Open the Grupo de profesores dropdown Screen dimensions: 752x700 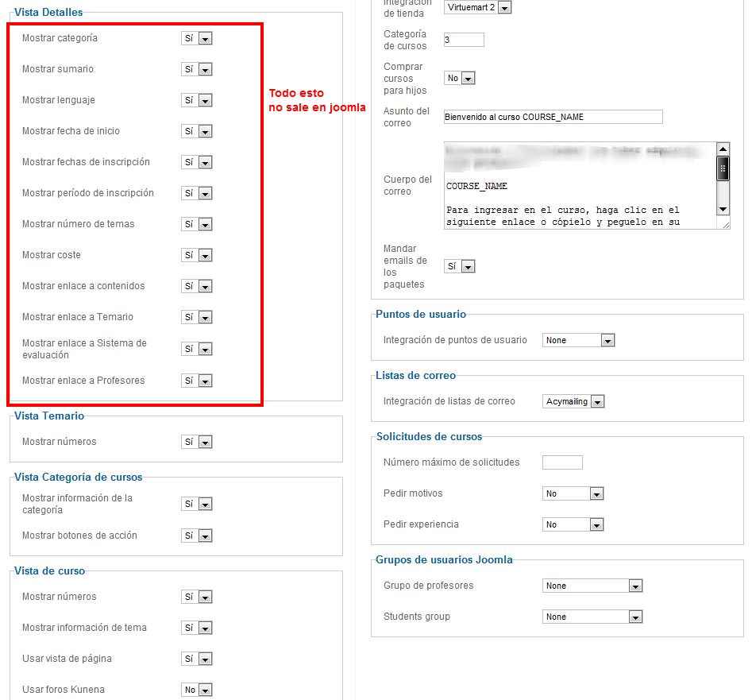click(x=592, y=586)
